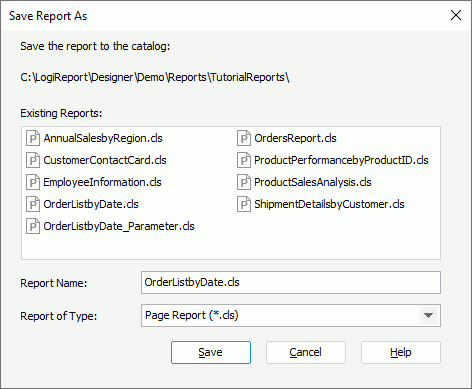Save the report with the Save button
Screen dimensions: 472x389
tap(211, 352)
